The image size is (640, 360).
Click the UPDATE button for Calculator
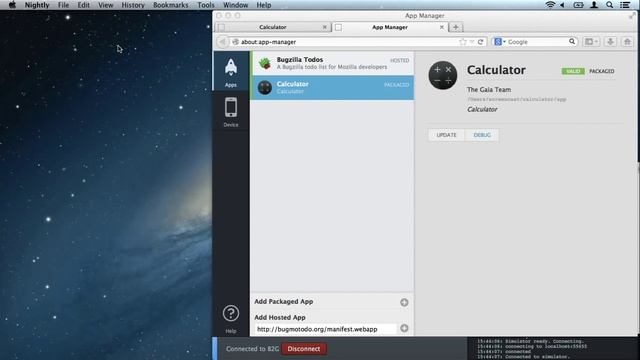click(447, 135)
